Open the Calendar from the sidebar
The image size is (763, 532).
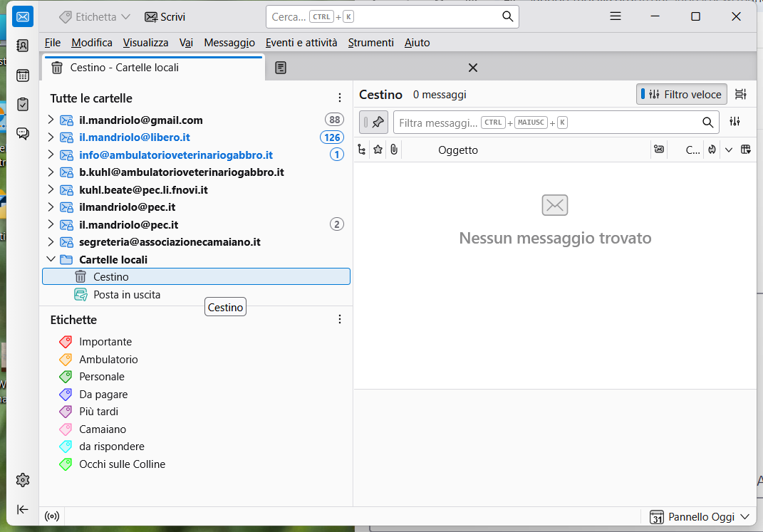(x=22, y=75)
